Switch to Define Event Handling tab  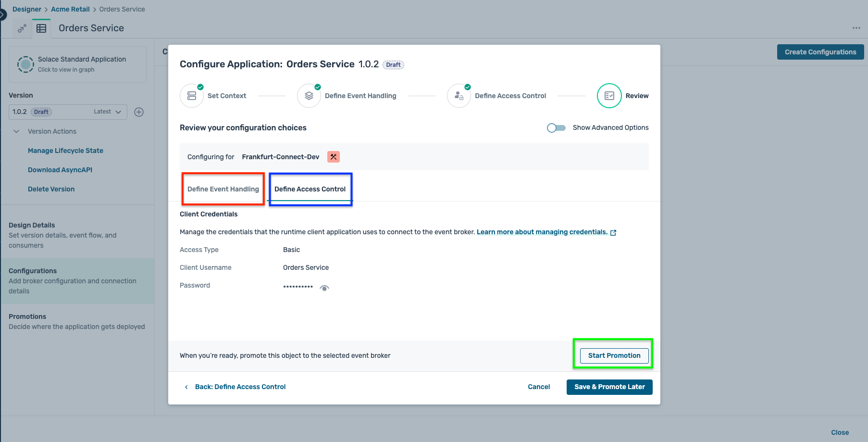tap(223, 189)
